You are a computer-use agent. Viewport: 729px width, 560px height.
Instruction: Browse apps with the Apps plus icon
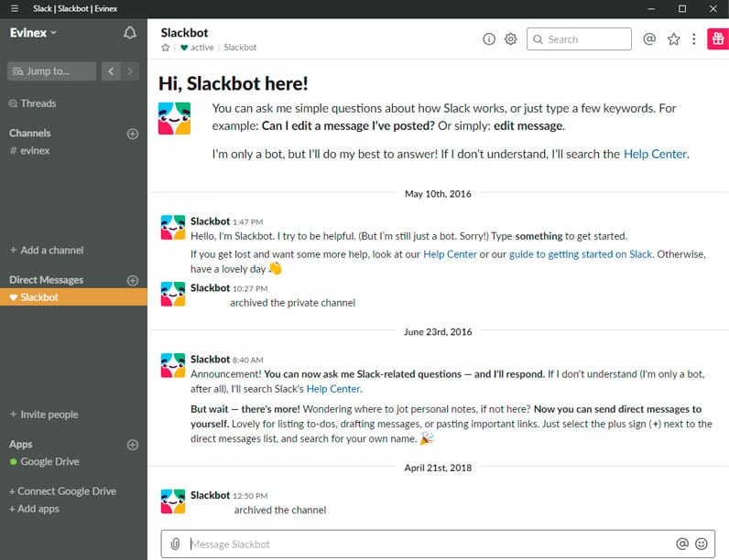point(133,445)
